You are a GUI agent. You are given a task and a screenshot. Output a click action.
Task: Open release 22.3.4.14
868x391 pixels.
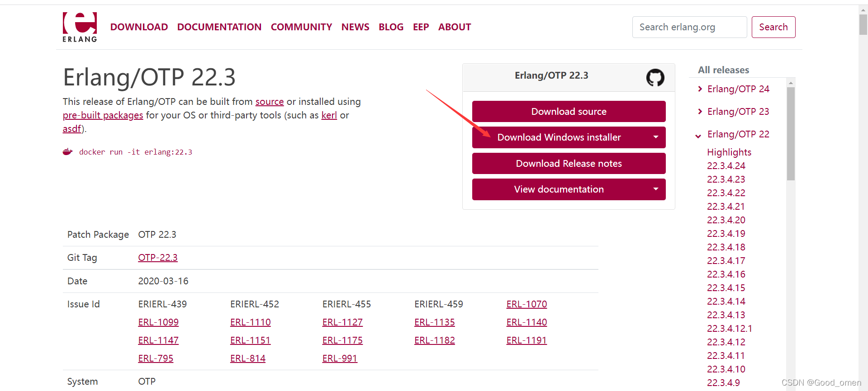[726, 301]
